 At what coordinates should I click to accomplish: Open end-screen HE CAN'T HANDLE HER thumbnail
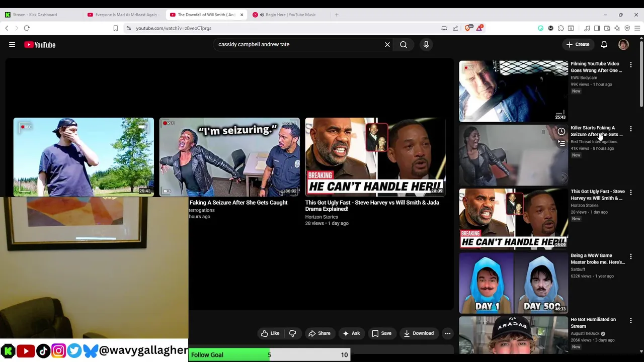[375, 157]
